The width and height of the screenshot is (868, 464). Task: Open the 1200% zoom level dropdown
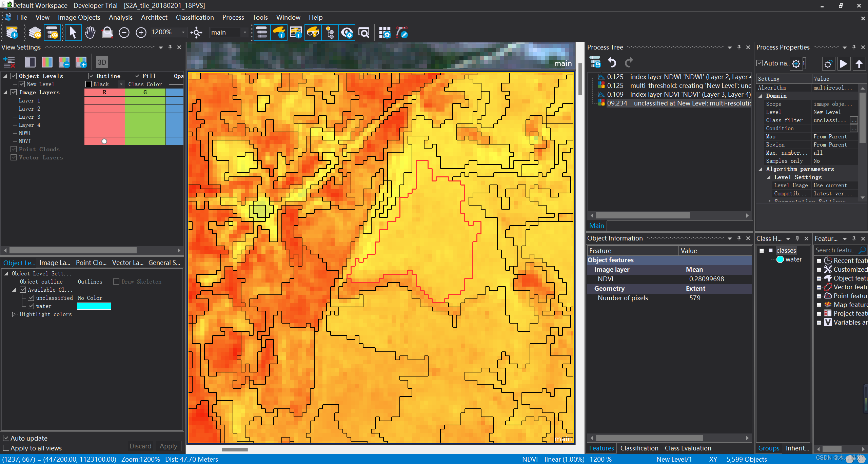(183, 33)
